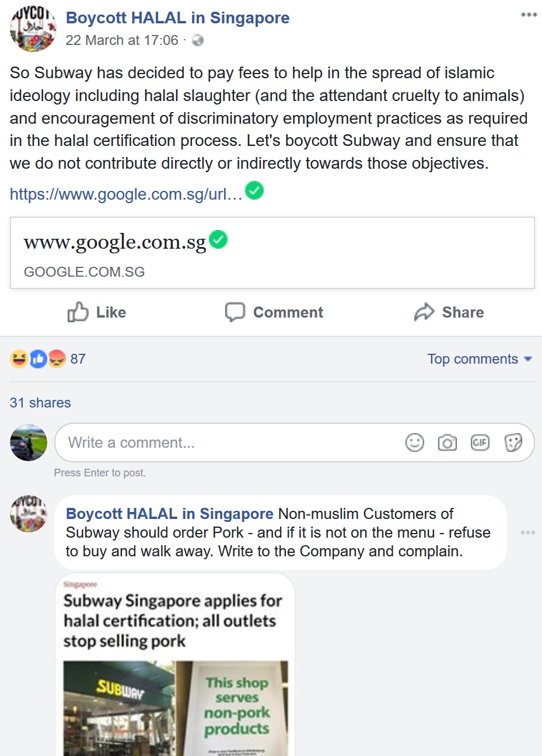Click inside the Write a comment field

pyautogui.click(x=175, y=443)
